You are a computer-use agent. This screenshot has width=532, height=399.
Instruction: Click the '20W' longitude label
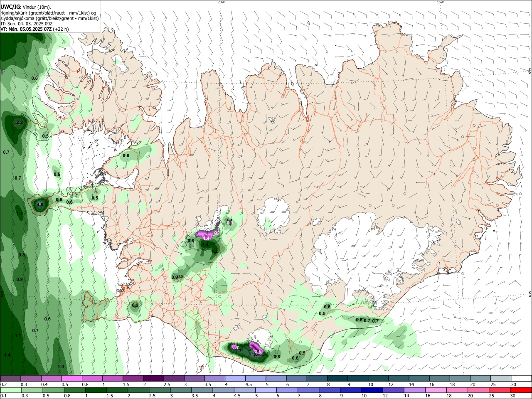tap(221, 2)
